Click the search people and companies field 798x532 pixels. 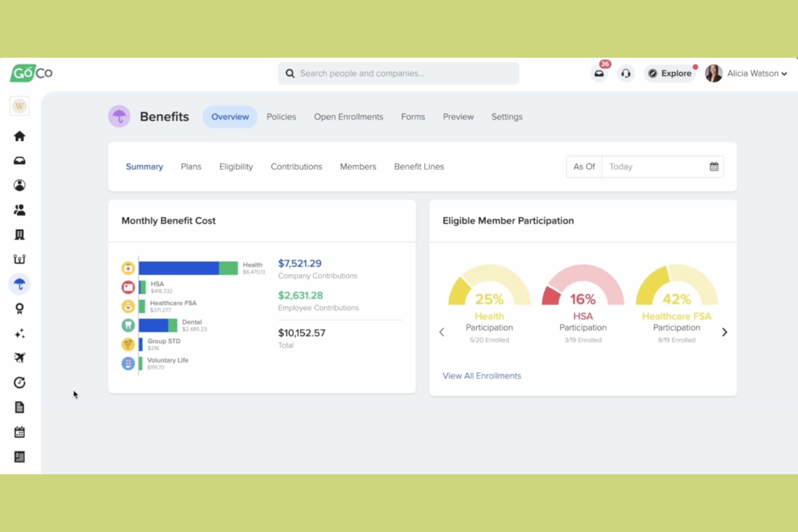click(398, 73)
